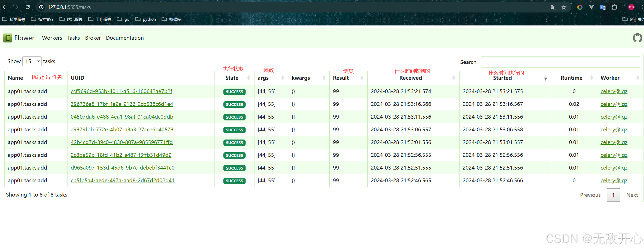Click Name column header
The image size is (644, 249).
pos(15,78)
